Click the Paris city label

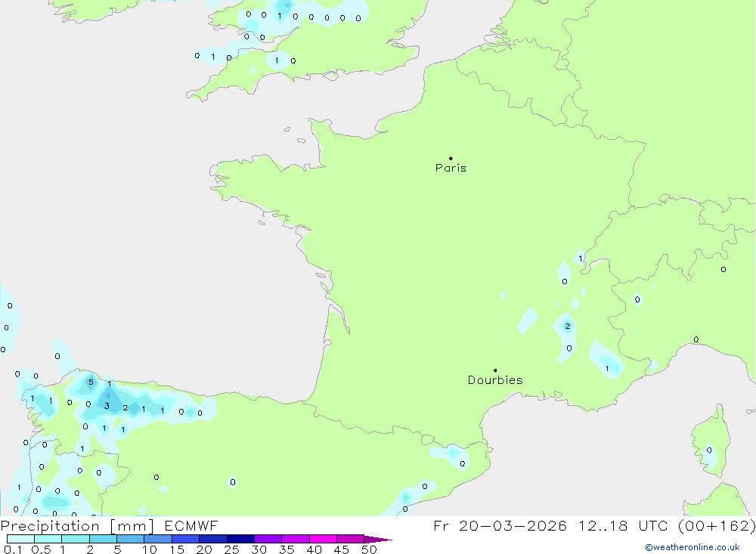click(x=451, y=168)
